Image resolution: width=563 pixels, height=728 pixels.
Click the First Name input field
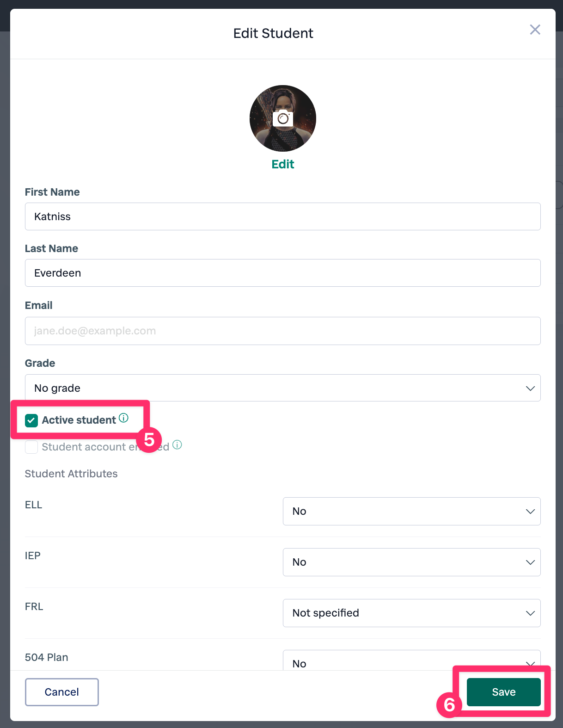click(282, 217)
